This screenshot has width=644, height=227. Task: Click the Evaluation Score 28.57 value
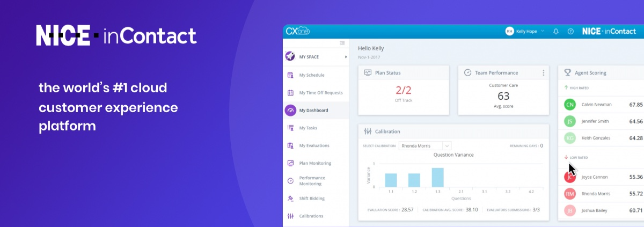click(407, 210)
